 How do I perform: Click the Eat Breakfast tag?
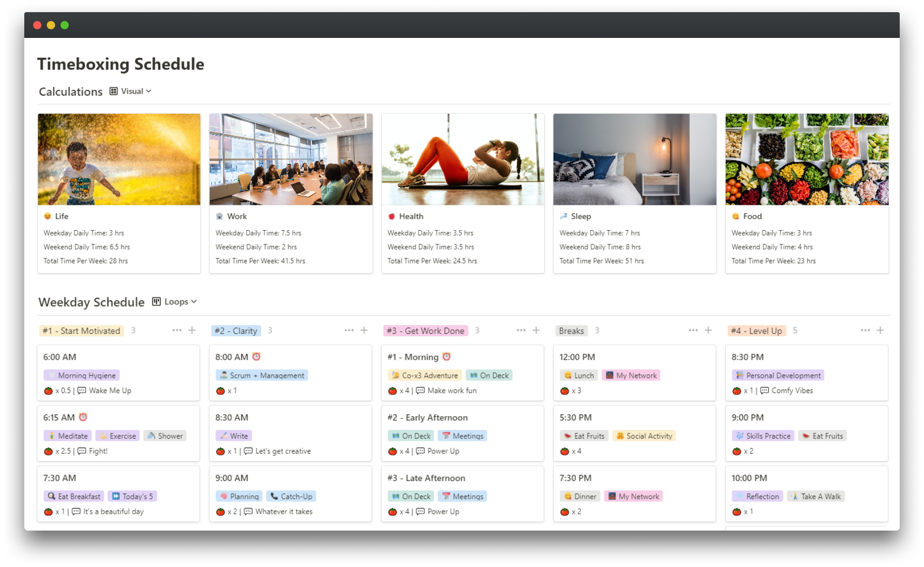74,496
